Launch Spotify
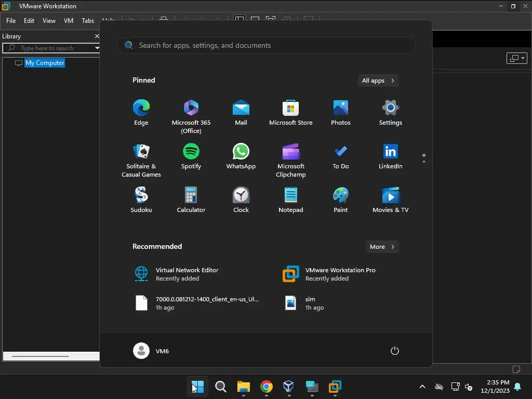Viewport: 532px width, 399px height. (191, 157)
